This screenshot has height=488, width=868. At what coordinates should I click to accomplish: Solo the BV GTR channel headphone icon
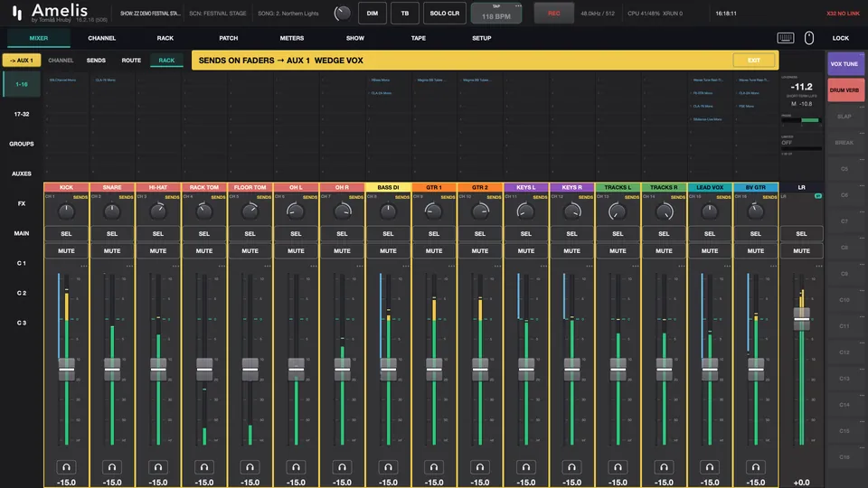[756, 467]
